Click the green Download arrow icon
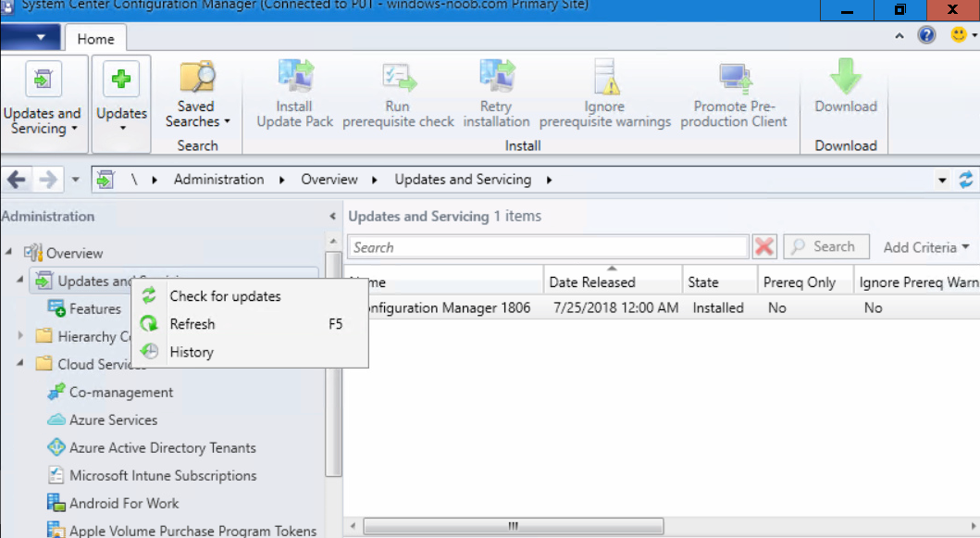980x538 pixels. click(x=846, y=76)
